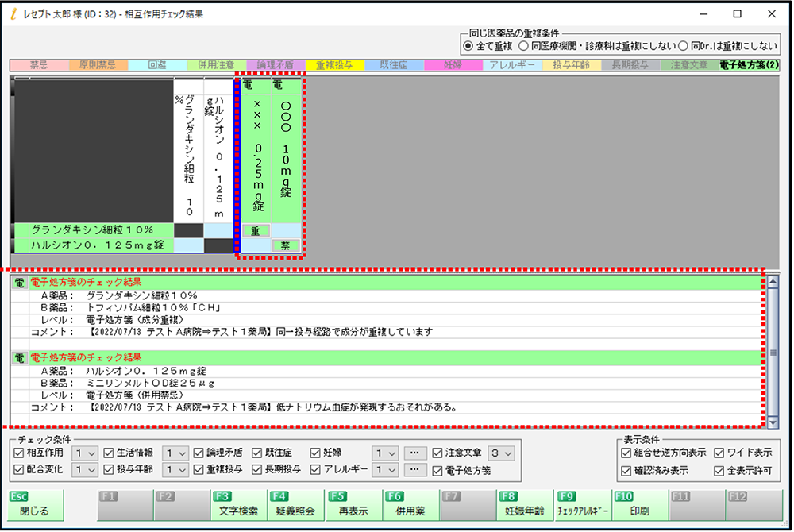Viewport: 794px width, 532px height.
Task: Toggle 投与年齢 checkbox
Action: pos(108,469)
